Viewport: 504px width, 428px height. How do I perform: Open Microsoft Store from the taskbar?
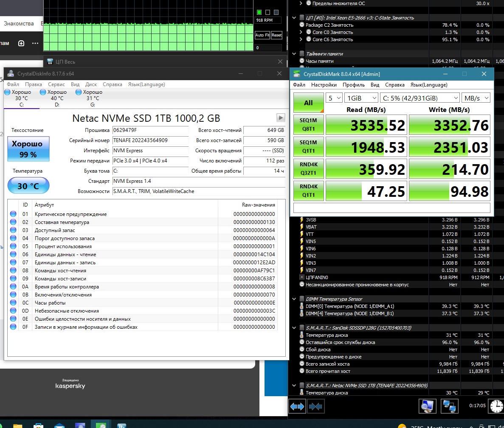click(x=38, y=425)
